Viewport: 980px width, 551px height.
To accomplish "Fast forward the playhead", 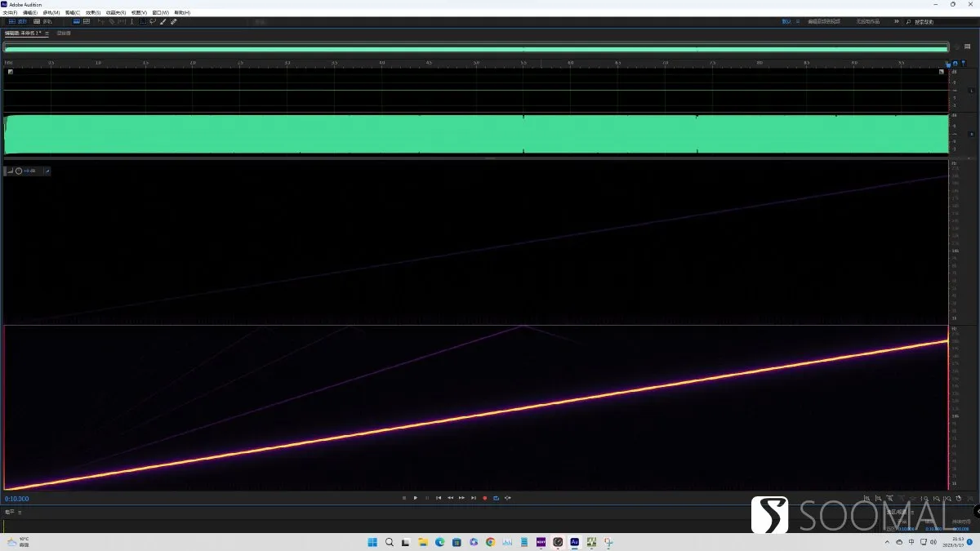I will 461,497.
